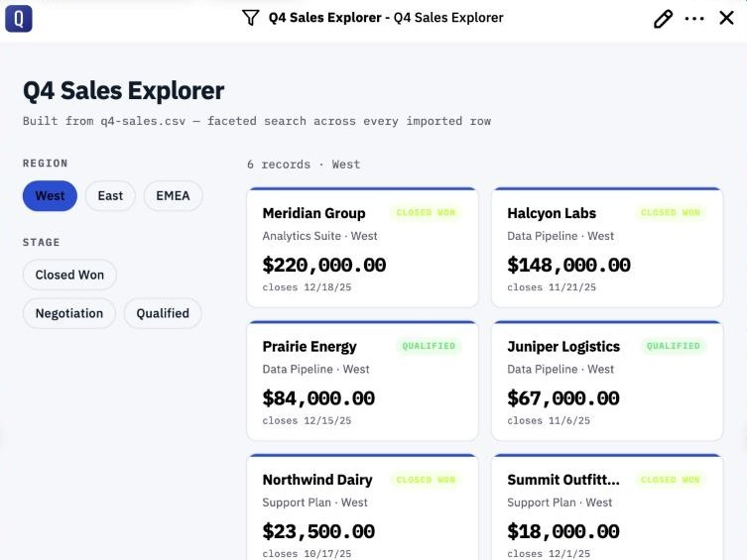Enable the East region filter
The width and height of the screenshot is (747, 560).
point(110,195)
